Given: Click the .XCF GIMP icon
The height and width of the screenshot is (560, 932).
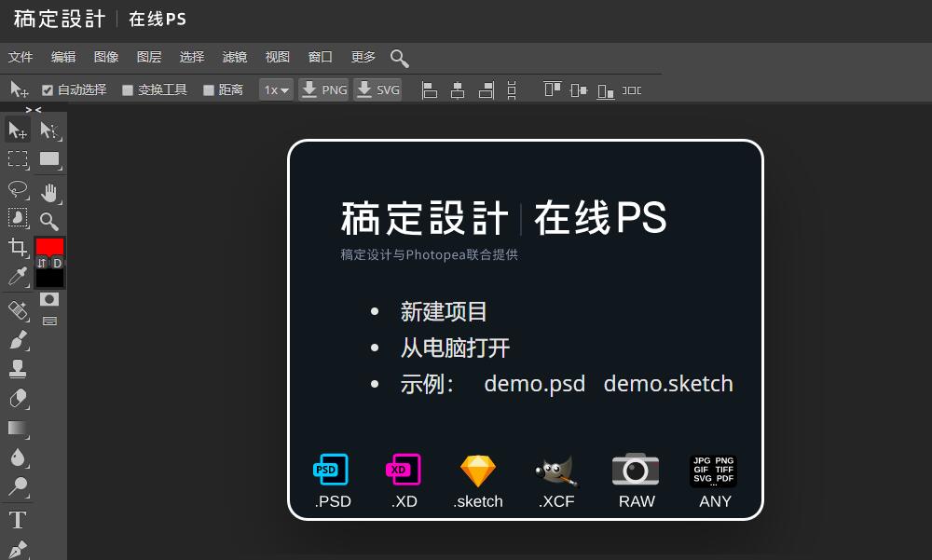Looking at the screenshot, I should [x=556, y=471].
